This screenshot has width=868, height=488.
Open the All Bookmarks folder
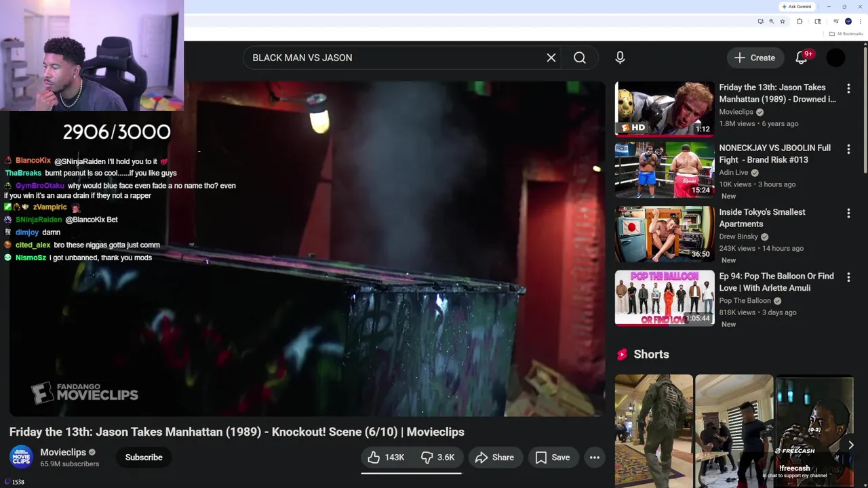[x=846, y=34]
